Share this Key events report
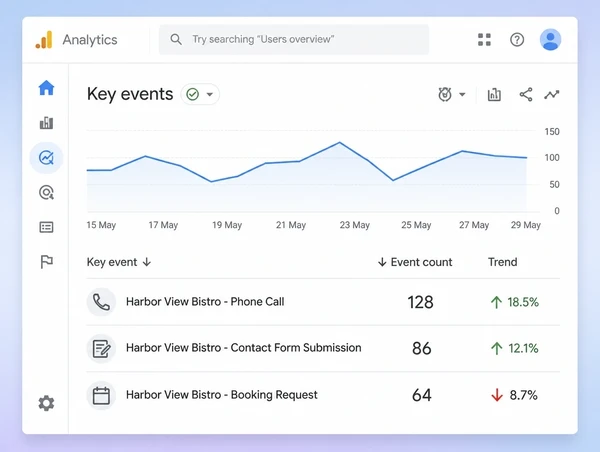The width and height of the screenshot is (600, 452). tap(526, 95)
